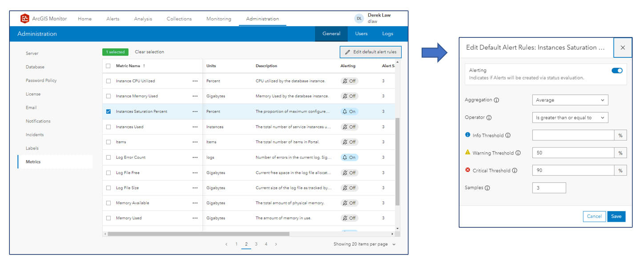The height and width of the screenshot is (267, 644).
Task: Open the Collections tab
Action: pos(179,19)
